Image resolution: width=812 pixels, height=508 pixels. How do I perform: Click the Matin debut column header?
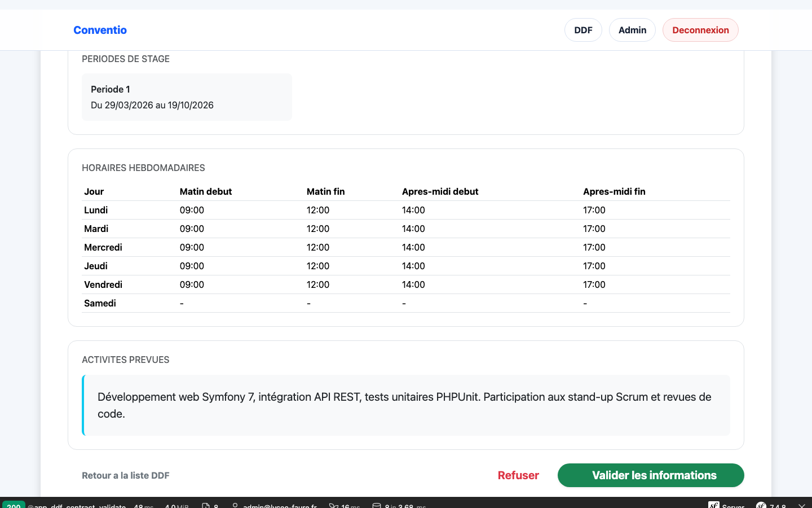[206, 191]
